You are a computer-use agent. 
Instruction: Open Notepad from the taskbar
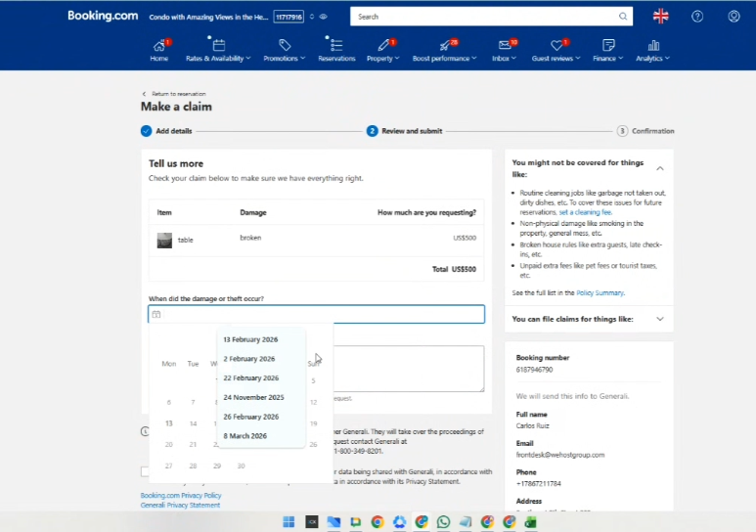(x=466, y=521)
